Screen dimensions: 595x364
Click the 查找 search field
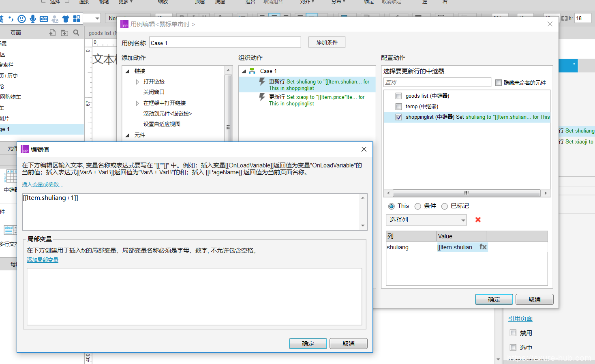437,82
